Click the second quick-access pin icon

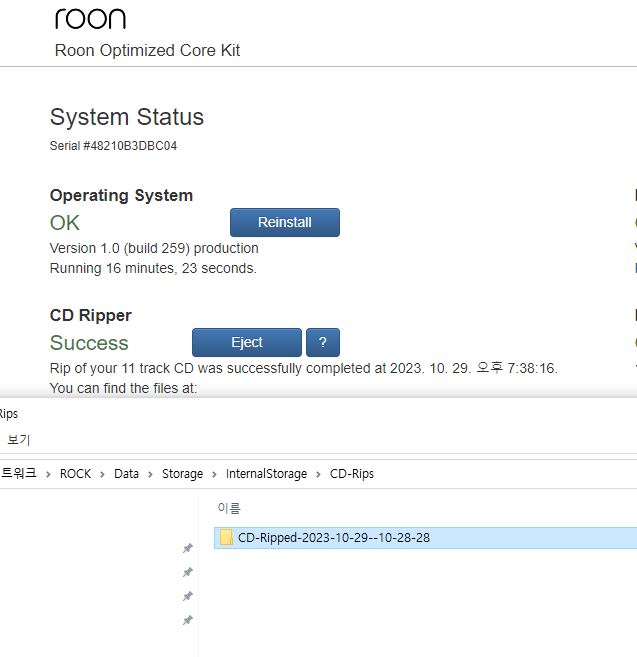coord(188,572)
